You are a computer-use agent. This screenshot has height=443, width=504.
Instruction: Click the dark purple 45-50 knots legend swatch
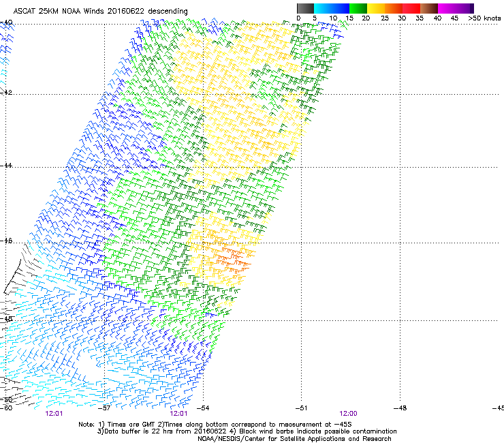pos(464,8)
